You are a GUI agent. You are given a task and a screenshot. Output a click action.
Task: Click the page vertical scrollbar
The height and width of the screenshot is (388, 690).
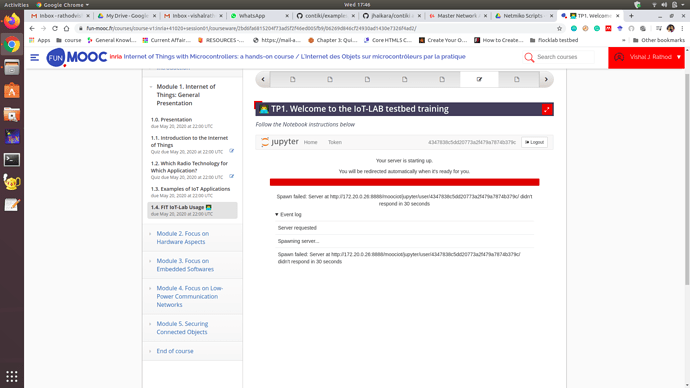(x=687, y=179)
